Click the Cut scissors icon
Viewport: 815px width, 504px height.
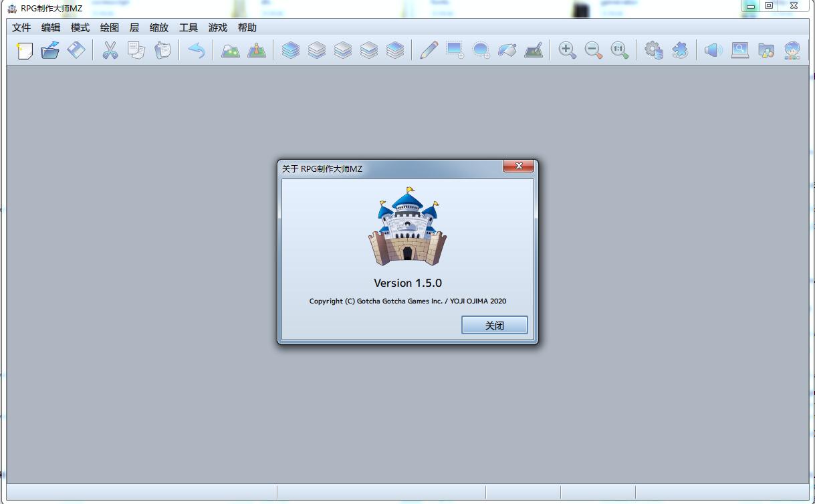110,50
